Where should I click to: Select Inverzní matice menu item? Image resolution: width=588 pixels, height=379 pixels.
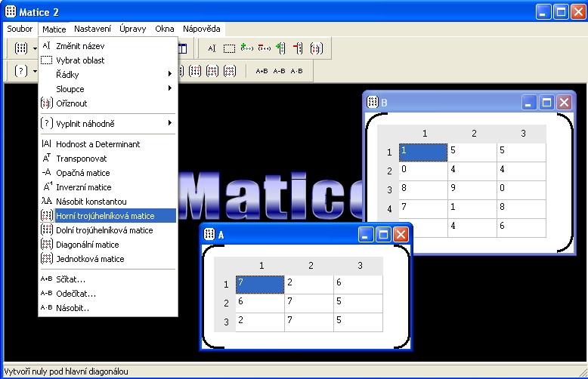pos(108,187)
